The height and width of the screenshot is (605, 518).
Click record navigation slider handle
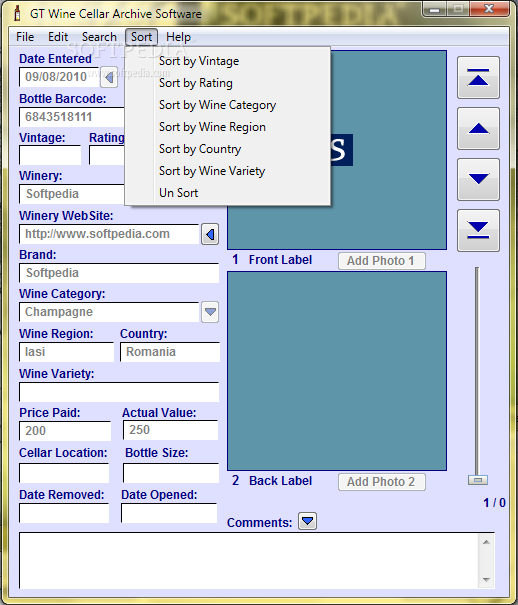point(478,480)
